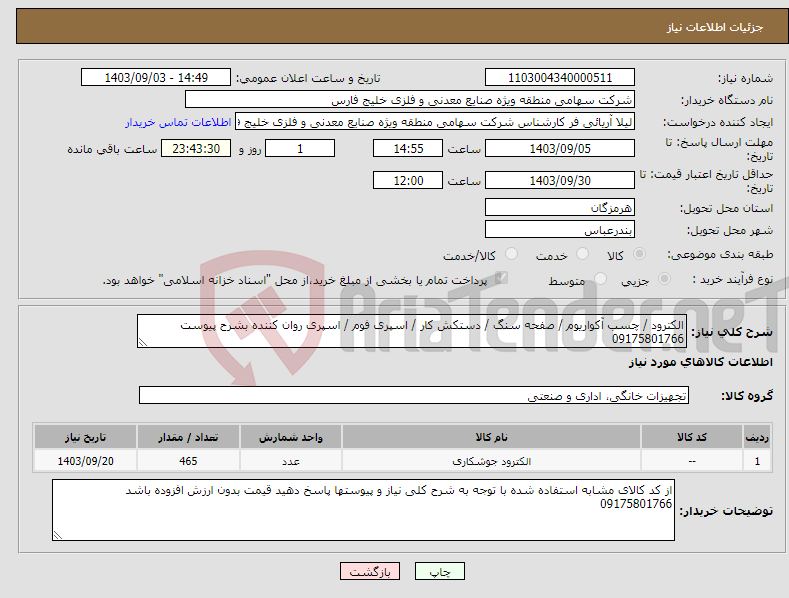Click the گروه کالا label

pyautogui.click(x=747, y=396)
